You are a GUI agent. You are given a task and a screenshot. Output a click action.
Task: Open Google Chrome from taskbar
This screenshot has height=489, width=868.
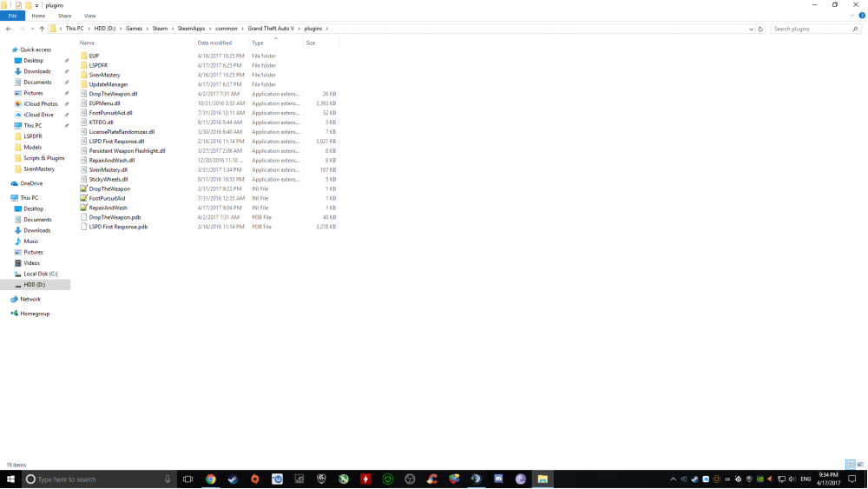tap(211, 479)
